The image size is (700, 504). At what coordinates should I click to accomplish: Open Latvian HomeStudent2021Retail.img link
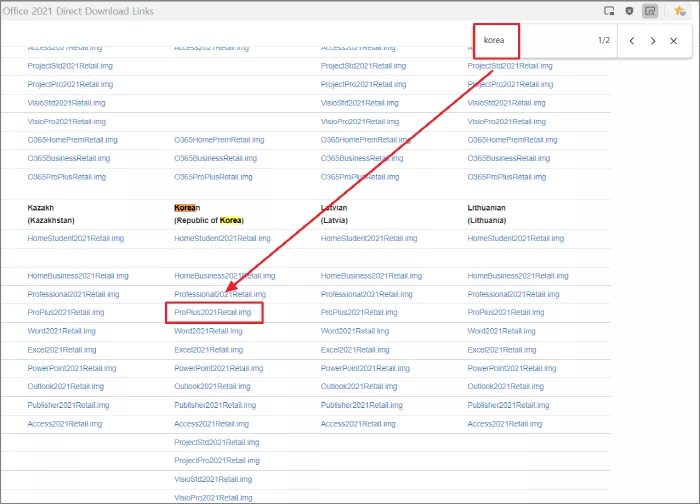pyautogui.click(x=369, y=238)
